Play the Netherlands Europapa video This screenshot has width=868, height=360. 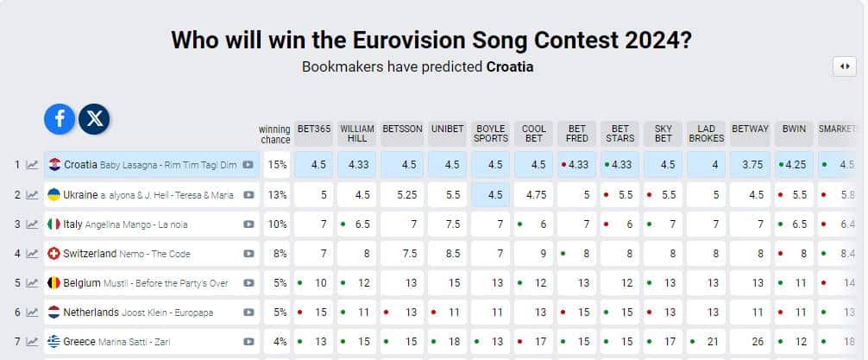pos(248,313)
